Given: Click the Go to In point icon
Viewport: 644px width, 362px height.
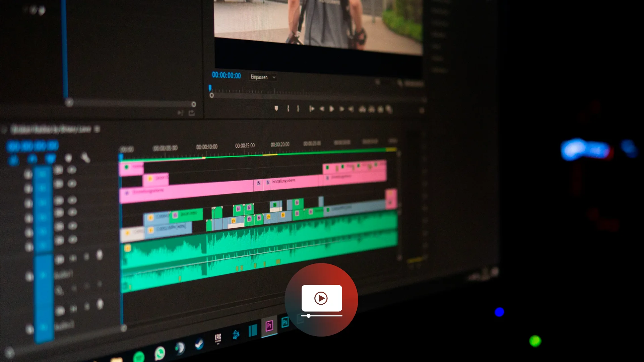Looking at the screenshot, I should (x=312, y=109).
